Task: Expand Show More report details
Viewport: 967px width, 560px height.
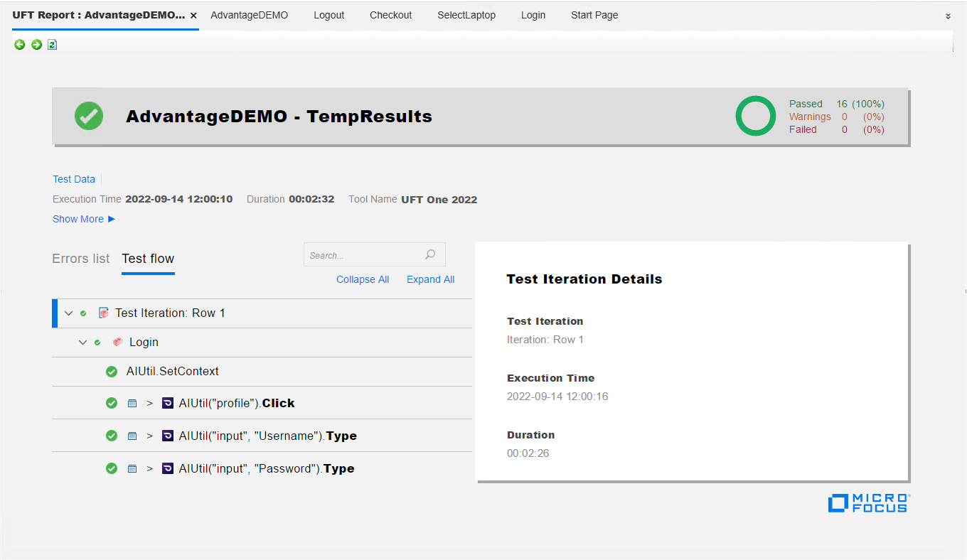Action: pos(83,219)
